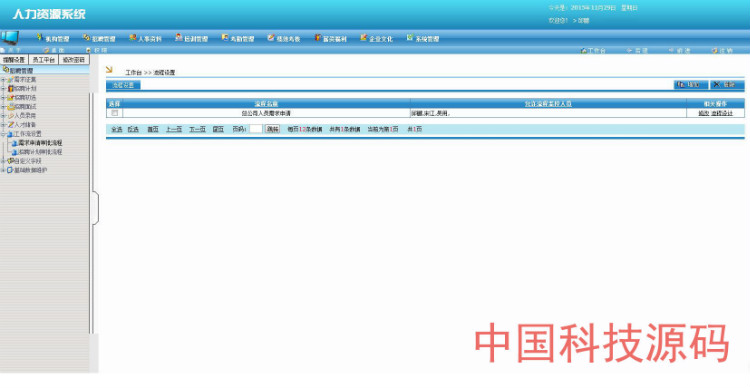
Task: Open 人事资料 via its menu icon
Action: coord(132,37)
